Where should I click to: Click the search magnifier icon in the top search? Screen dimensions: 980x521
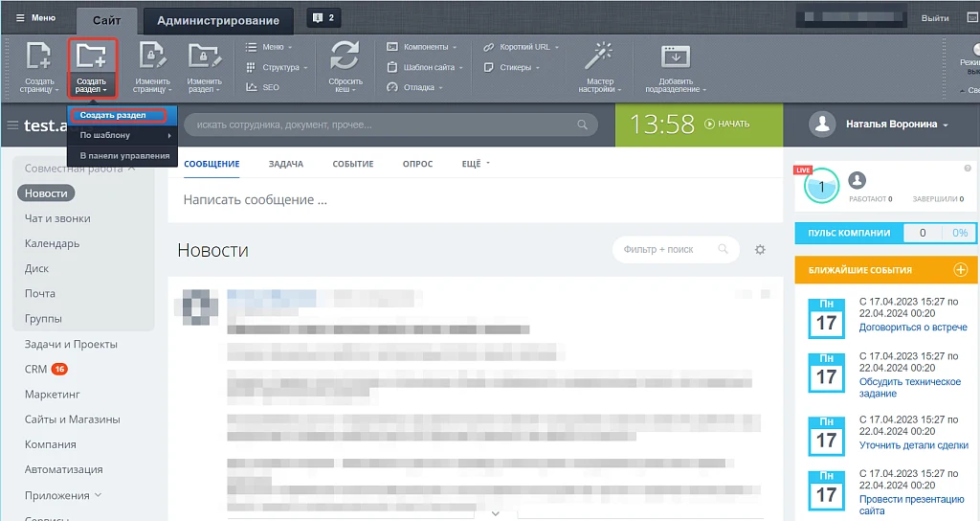point(582,125)
